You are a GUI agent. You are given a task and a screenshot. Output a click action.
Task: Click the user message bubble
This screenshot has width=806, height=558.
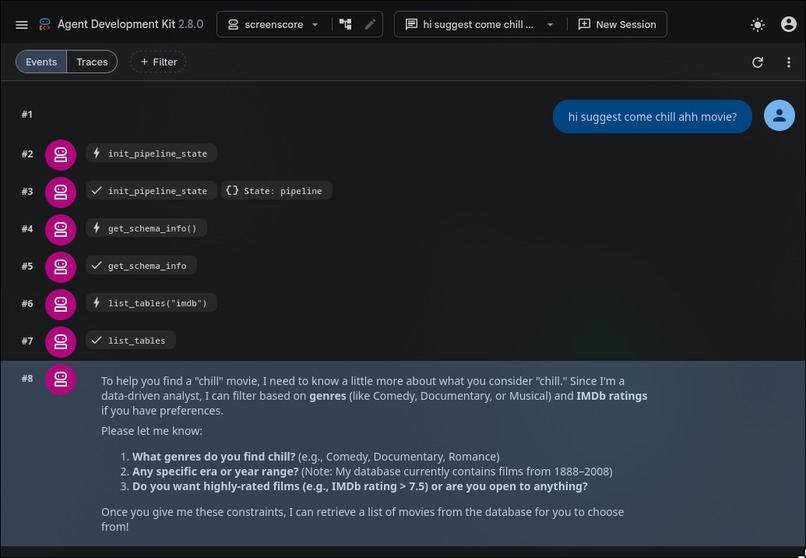652,117
